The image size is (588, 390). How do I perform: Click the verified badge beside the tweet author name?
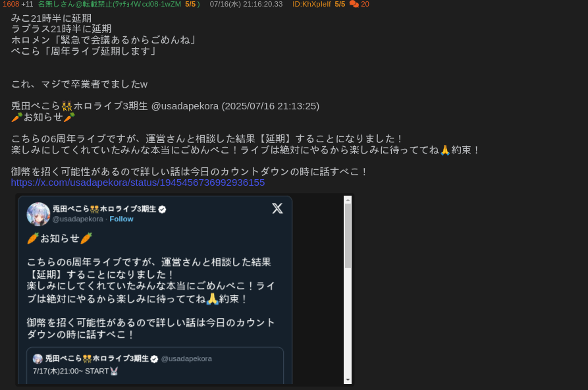click(162, 209)
